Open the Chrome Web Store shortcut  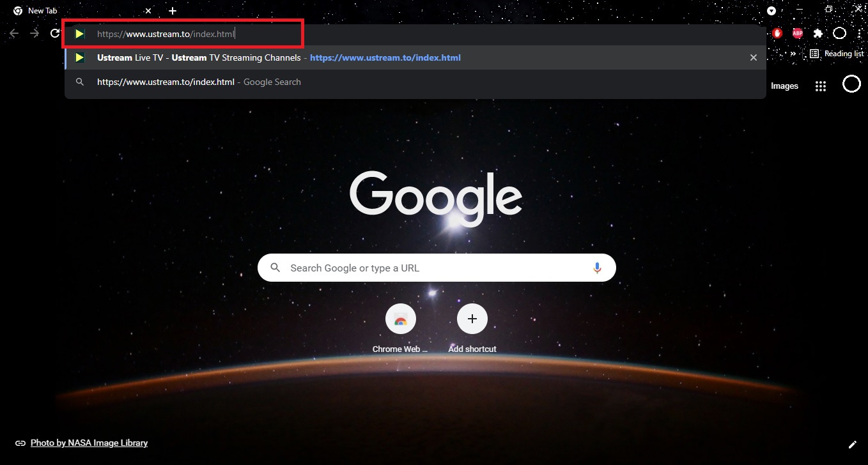pyautogui.click(x=401, y=329)
